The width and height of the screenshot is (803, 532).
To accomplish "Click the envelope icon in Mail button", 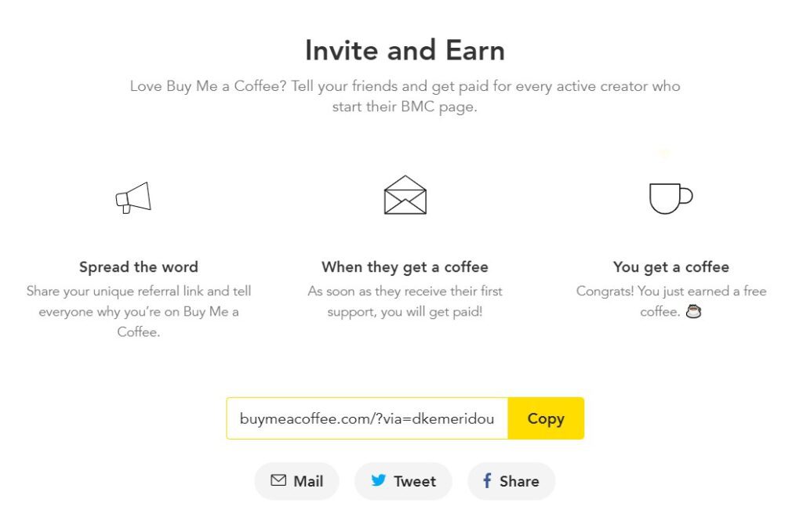I will (278, 480).
